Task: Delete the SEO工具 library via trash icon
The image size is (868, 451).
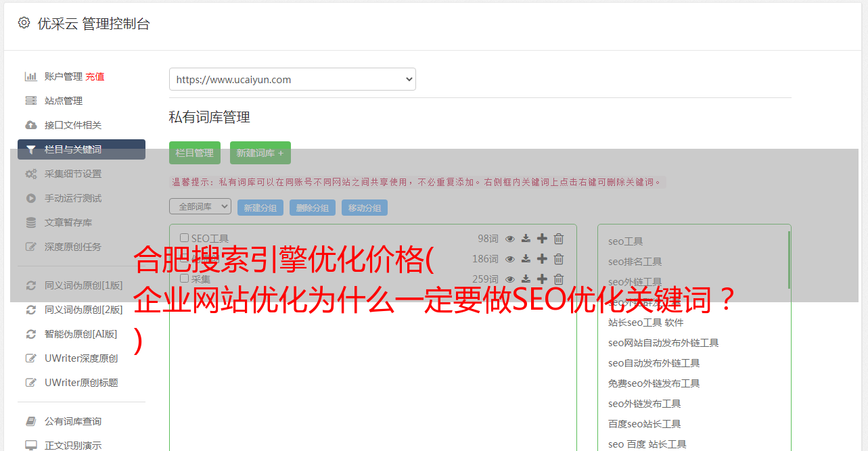Action: (x=559, y=239)
